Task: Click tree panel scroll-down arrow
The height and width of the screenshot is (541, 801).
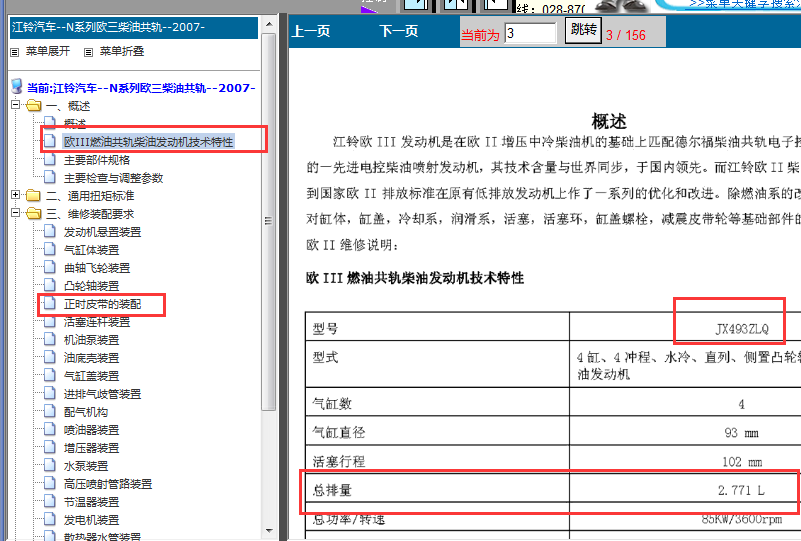Action: coord(269,531)
